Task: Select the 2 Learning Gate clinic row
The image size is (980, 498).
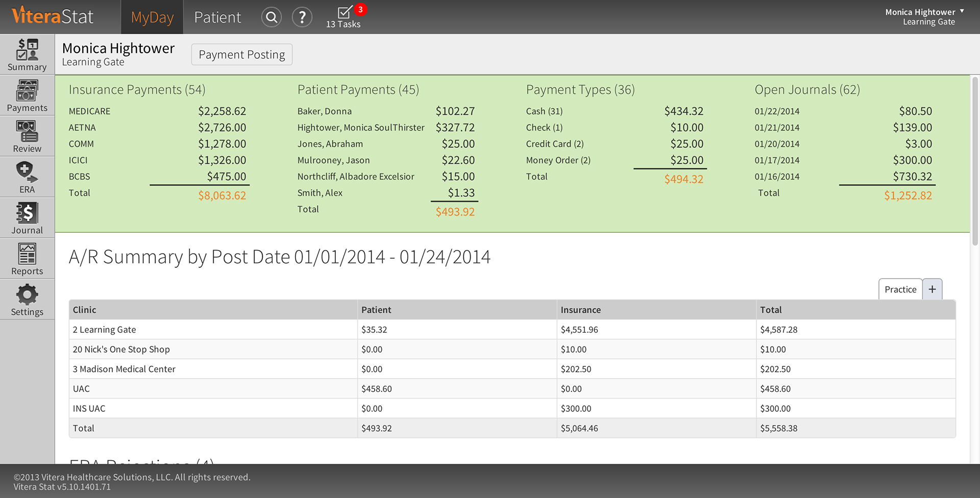Action: tap(512, 330)
